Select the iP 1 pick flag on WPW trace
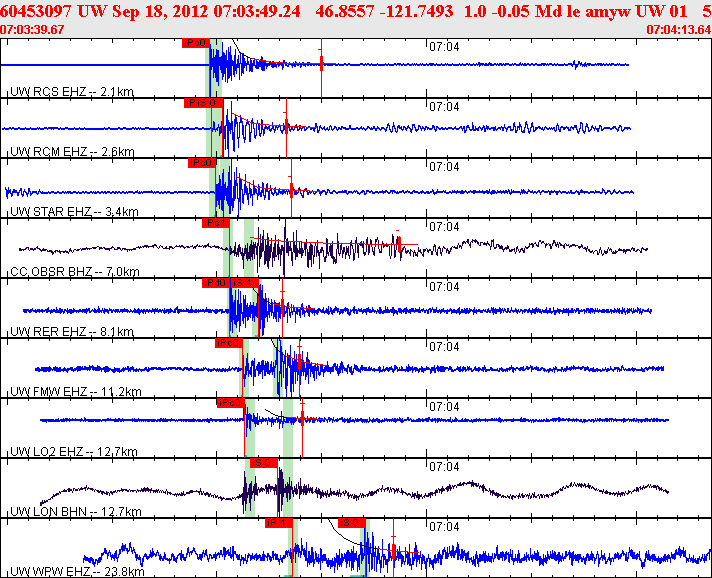Image resolution: width=712 pixels, height=578 pixels. [277, 522]
